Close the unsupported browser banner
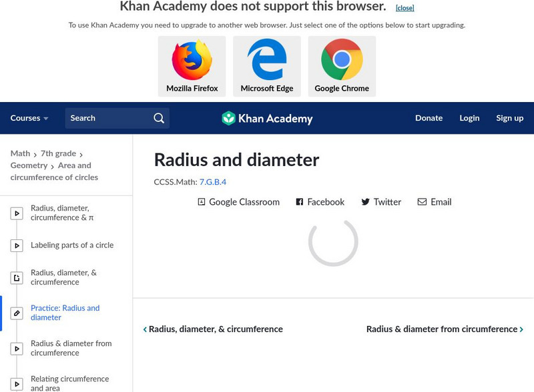 [405, 8]
